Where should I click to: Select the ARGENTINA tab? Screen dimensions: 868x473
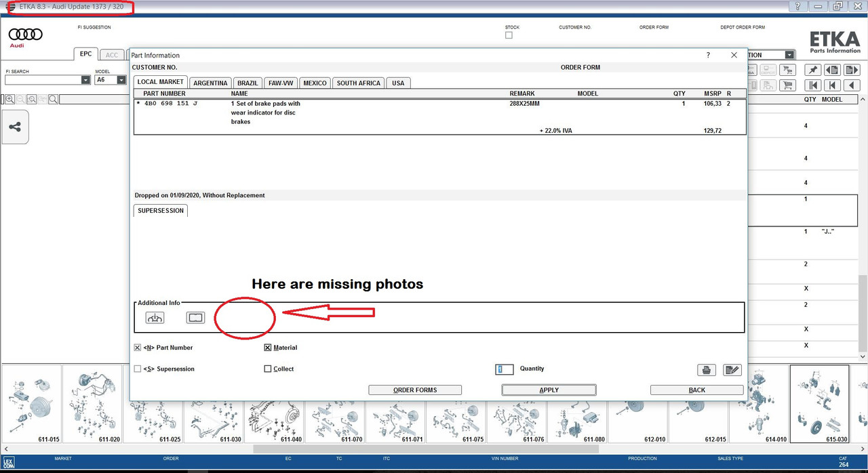tap(210, 83)
